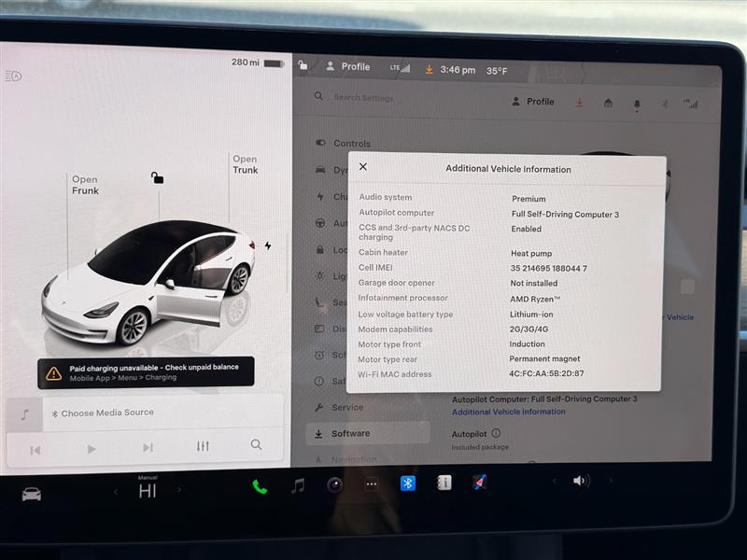This screenshot has width=747, height=560.
Task: Select Controls in settings menu
Action: coord(344,144)
